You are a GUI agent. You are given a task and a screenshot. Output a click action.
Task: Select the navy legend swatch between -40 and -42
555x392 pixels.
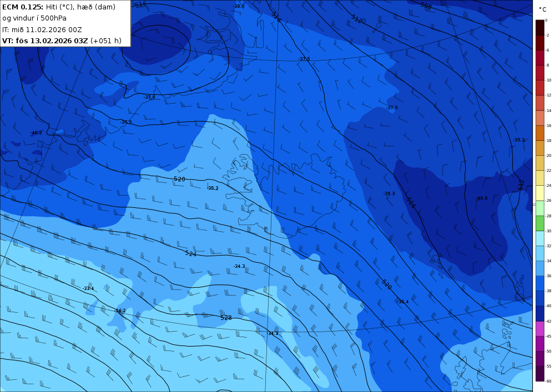[x=540, y=313]
